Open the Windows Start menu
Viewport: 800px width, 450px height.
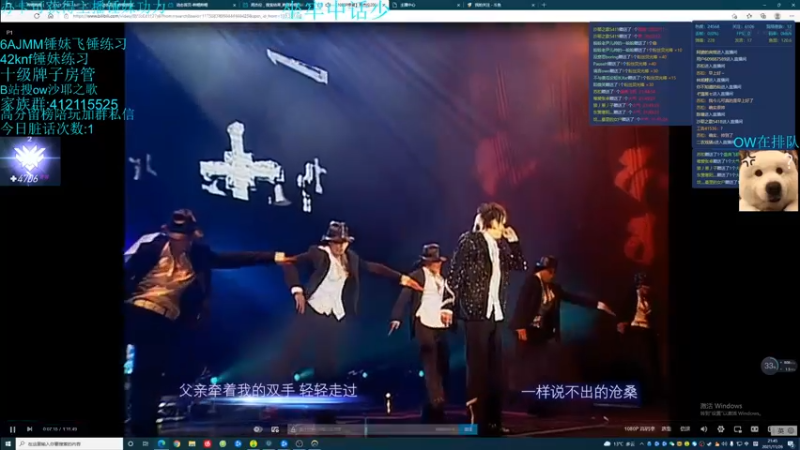[8, 444]
